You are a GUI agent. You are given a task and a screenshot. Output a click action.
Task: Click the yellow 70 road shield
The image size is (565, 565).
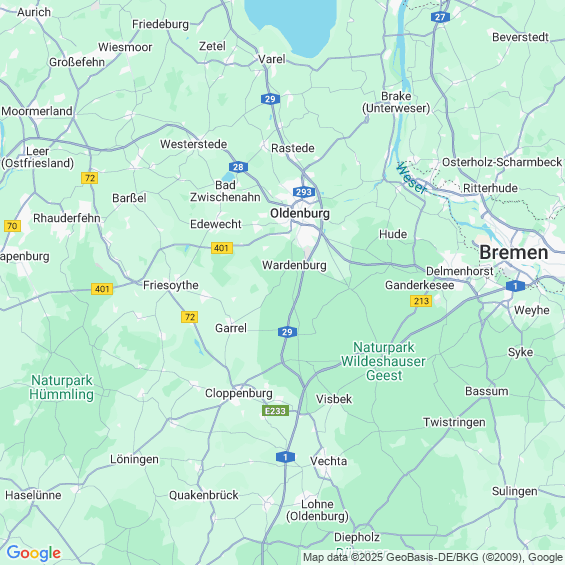pyautogui.click(x=12, y=226)
